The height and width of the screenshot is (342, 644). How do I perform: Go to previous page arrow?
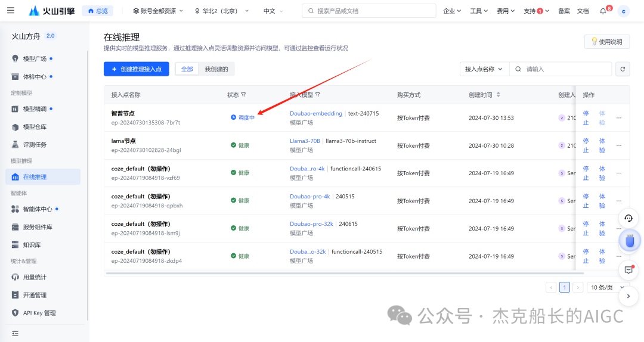[551, 287]
